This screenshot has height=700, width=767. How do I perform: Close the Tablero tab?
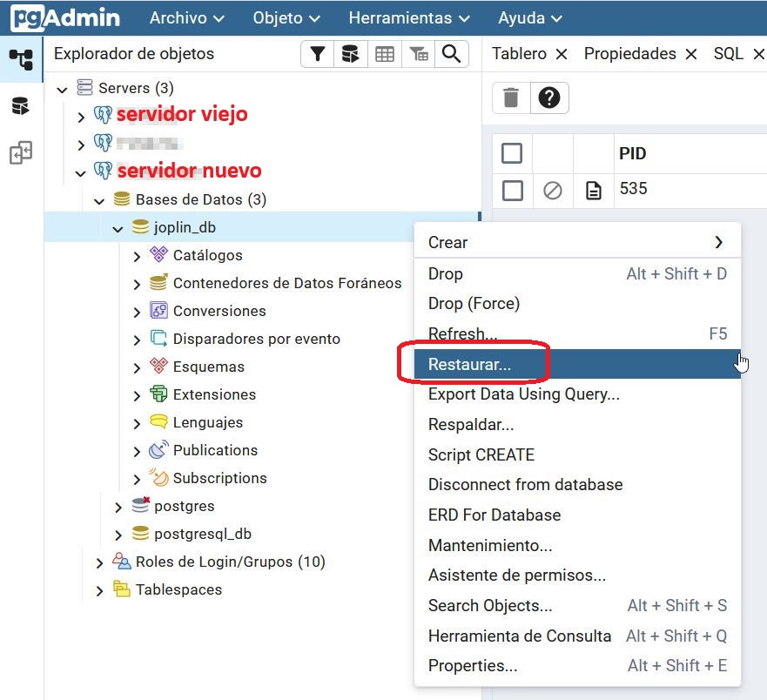pyautogui.click(x=562, y=54)
